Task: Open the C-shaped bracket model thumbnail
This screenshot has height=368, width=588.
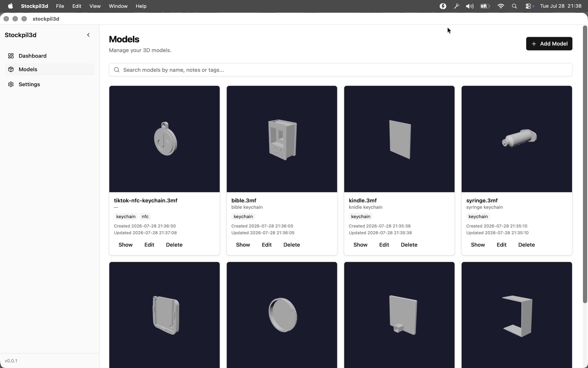Action: [x=517, y=315]
